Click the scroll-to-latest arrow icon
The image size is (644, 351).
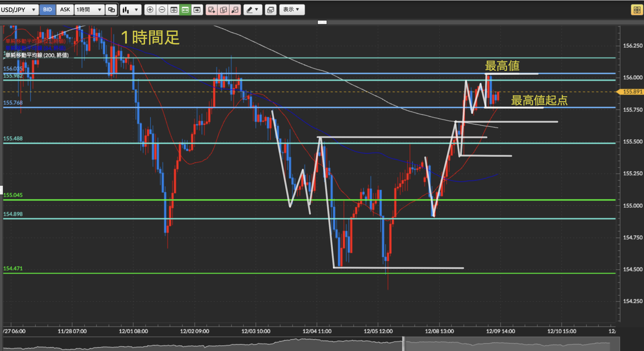pyautogui.click(x=197, y=10)
